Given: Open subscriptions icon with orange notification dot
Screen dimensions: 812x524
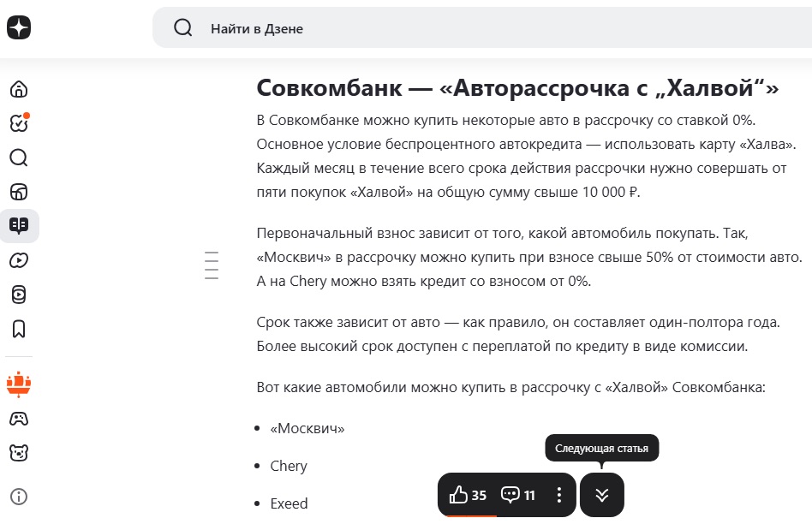Looking at the screenshot, I should click(19, 122).
